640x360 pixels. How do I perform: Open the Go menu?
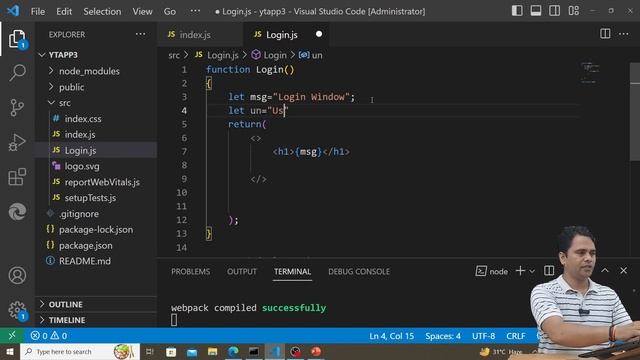point(170,11)
